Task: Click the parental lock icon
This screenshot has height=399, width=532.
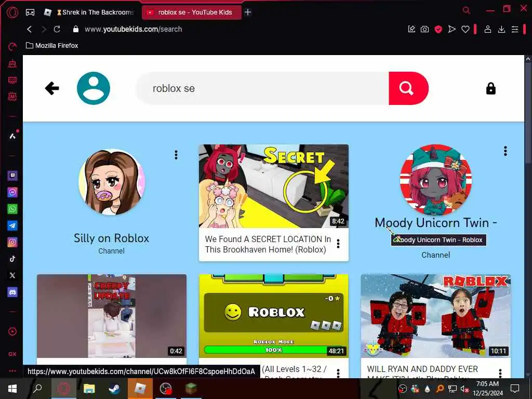Action: click(x=490, y=88)
